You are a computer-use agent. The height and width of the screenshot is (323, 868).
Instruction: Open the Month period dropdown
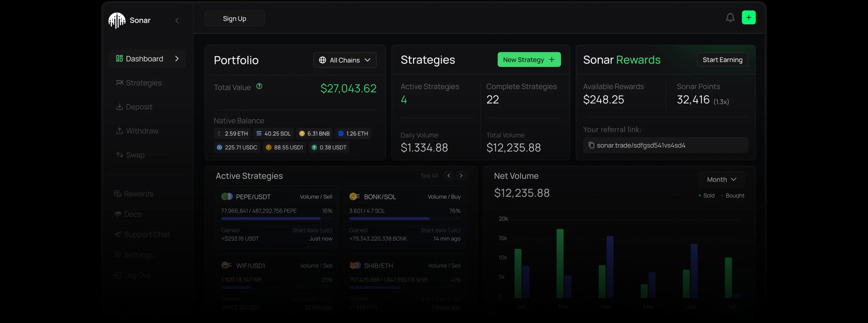click(x=721, y=179)
